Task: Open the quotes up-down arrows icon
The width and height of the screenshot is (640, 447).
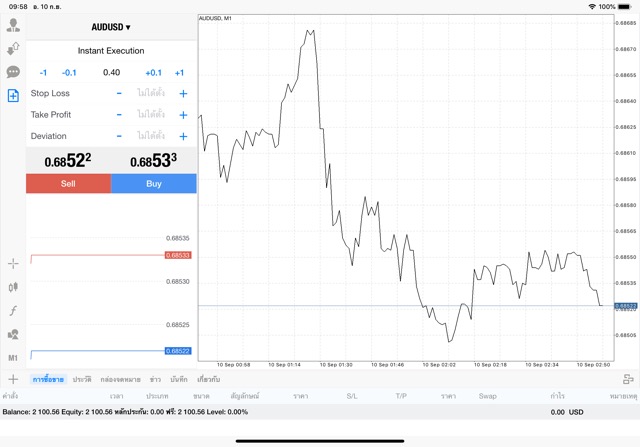Action: pyautogui.click(x=13, y=48)
